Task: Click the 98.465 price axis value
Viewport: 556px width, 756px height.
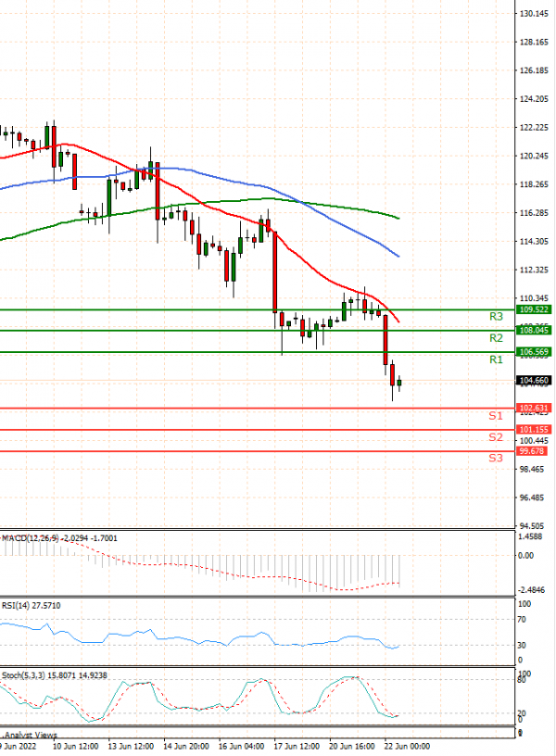Action: coord(532,469)
